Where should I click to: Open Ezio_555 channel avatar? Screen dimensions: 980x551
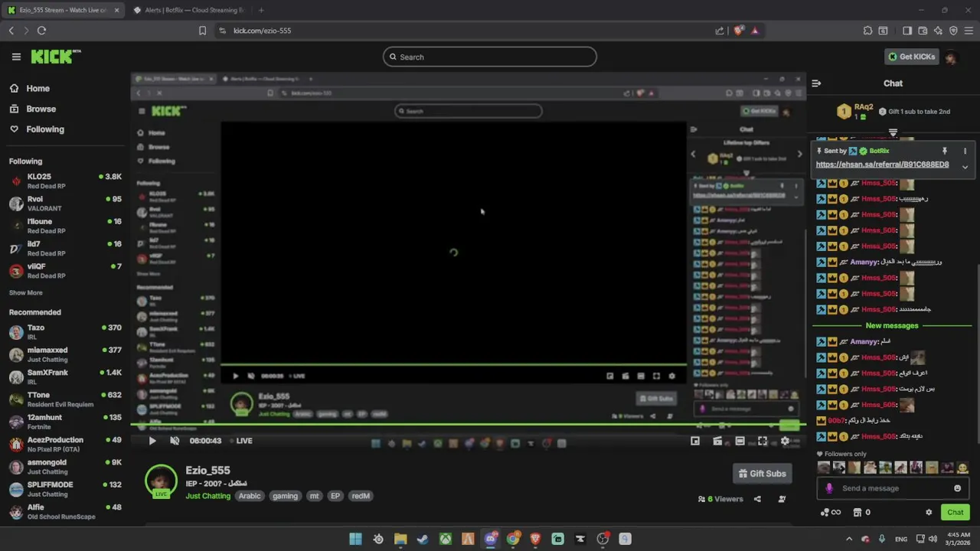[160, 481]
